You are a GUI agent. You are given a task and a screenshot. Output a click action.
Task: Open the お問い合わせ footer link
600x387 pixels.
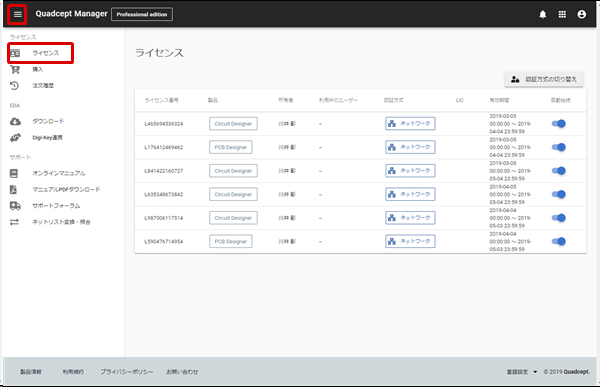point(182,372)
